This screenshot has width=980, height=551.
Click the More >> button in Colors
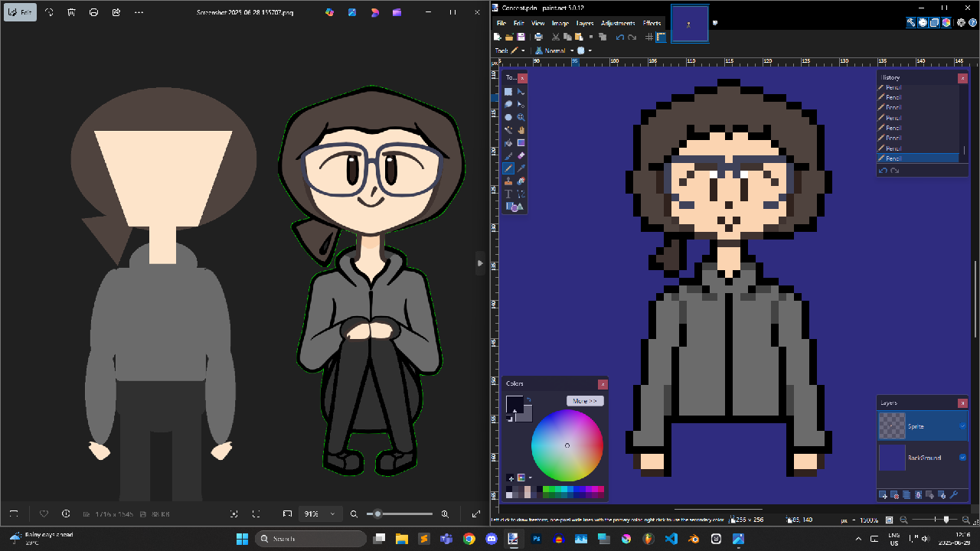[x=585, y=401]
